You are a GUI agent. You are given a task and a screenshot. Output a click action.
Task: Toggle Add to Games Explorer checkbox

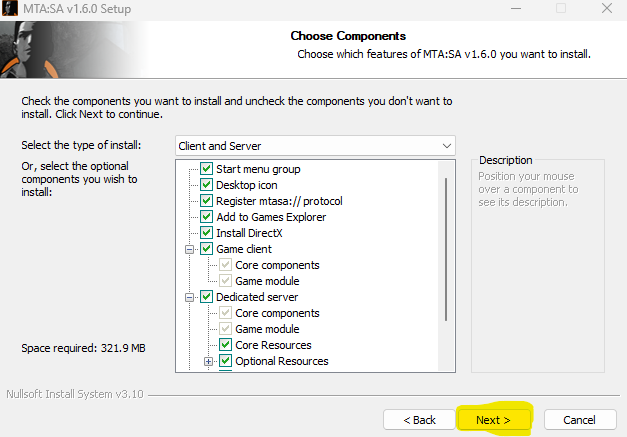tap(206, 217)
